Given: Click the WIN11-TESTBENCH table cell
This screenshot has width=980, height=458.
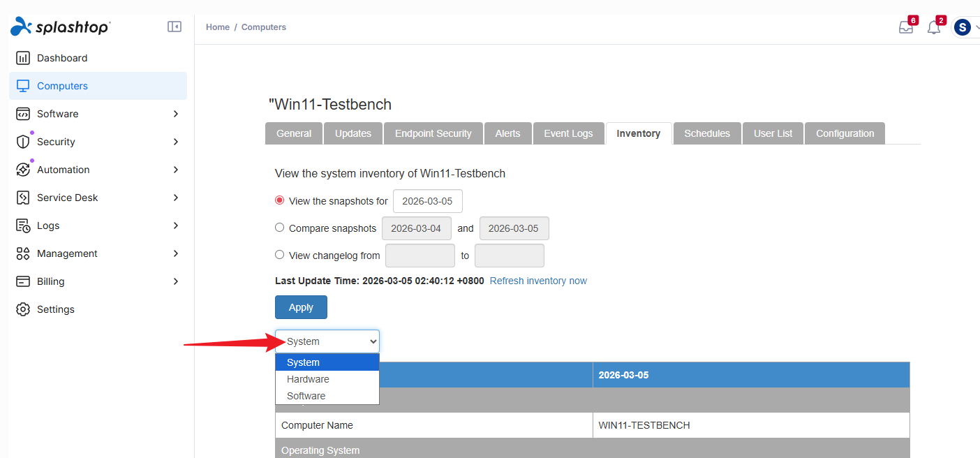Looking at the screenshot, I should coord(751,425).
